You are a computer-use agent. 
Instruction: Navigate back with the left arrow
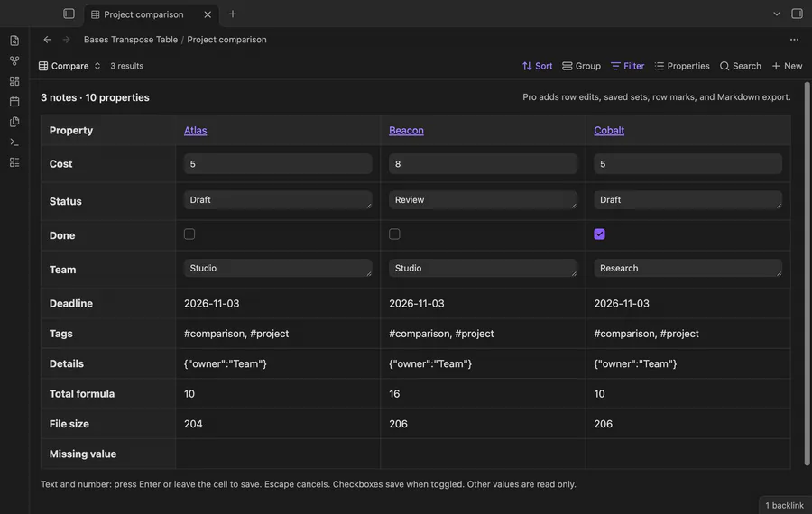[47, 40]
